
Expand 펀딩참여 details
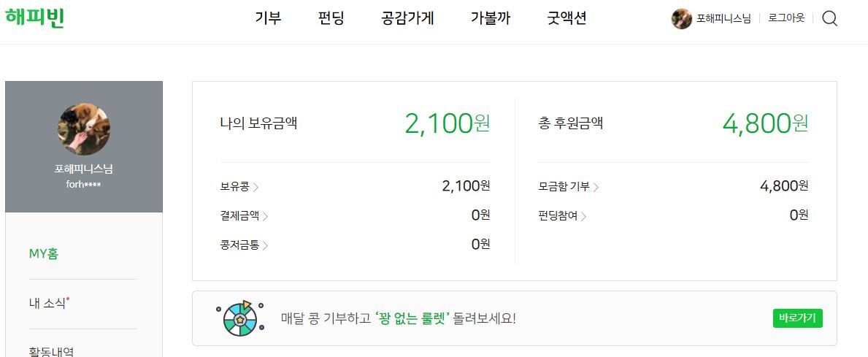point(562,216)
